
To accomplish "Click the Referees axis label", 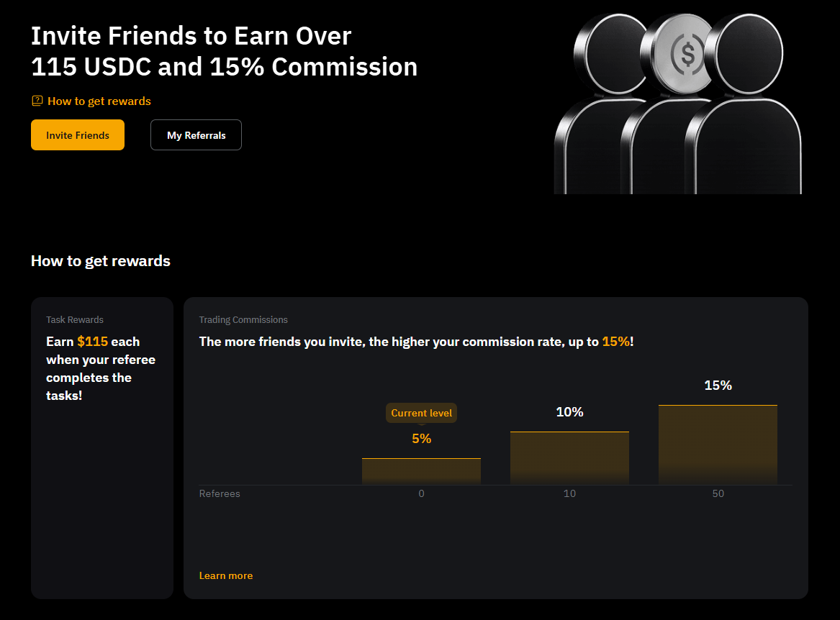I will click(220, 494).
